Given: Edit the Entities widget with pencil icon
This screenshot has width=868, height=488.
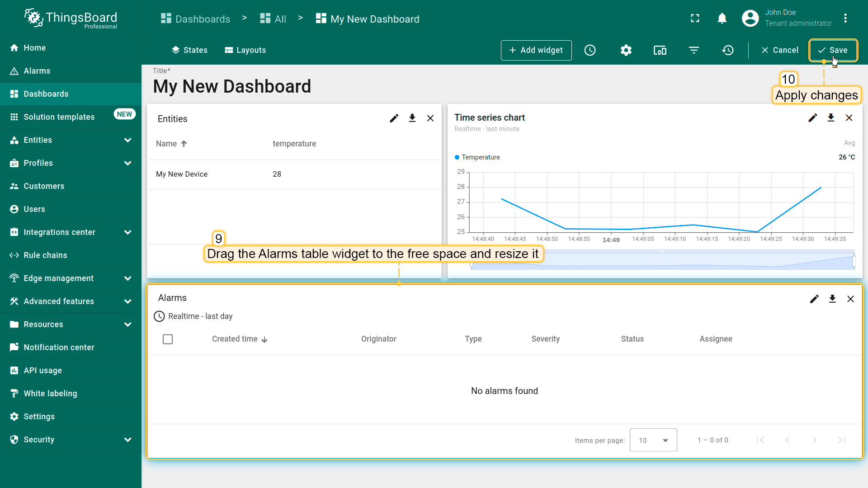Looking at the screenshot, I should 394,118.
